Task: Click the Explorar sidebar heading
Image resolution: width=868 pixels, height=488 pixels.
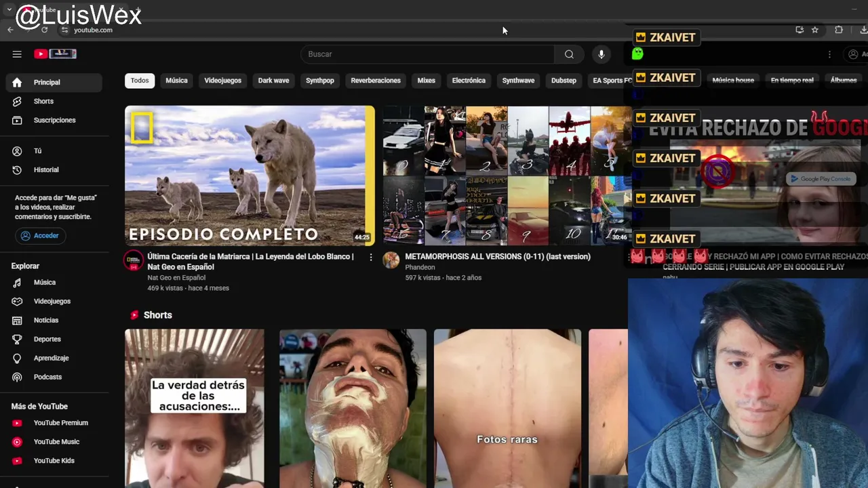Action: point(25,266)
